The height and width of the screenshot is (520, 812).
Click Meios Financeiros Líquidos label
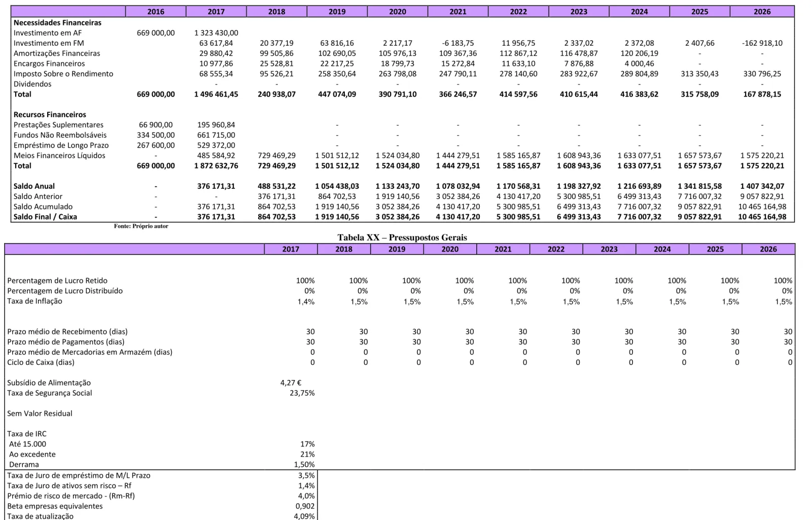click(x=59, y=155)
